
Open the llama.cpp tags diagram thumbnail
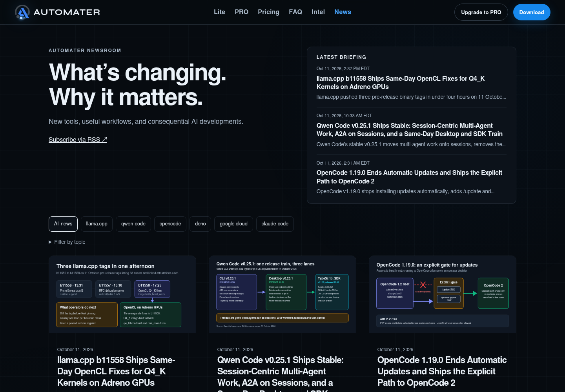(x=122, y=295)
